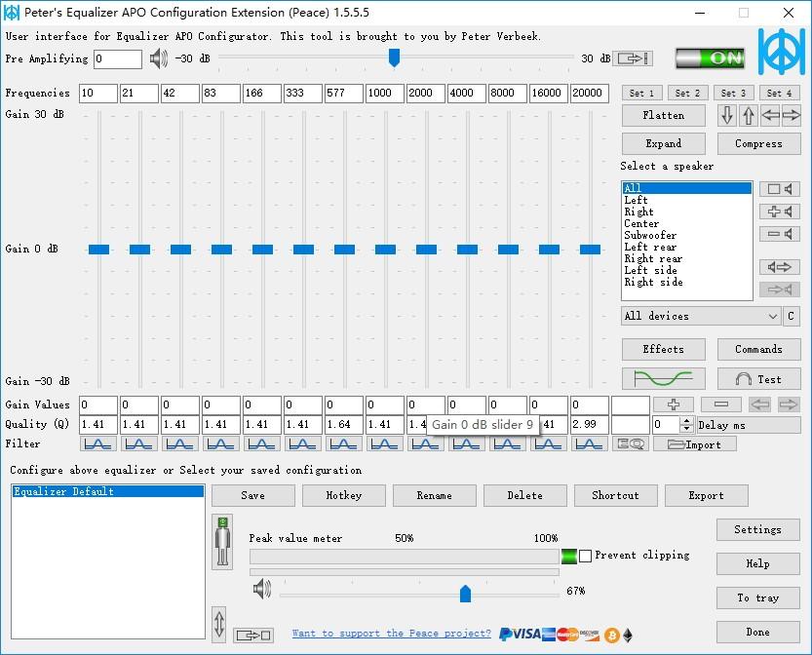Screen dimensions: 812x655
Task: Click the Expand button
Action: (664, 143)
